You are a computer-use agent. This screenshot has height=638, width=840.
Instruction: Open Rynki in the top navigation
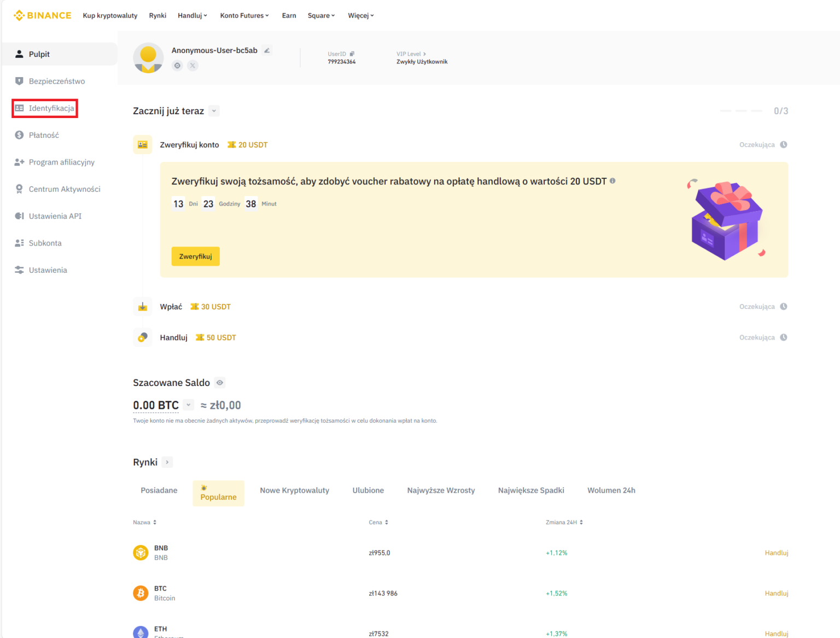click(157, 15)
